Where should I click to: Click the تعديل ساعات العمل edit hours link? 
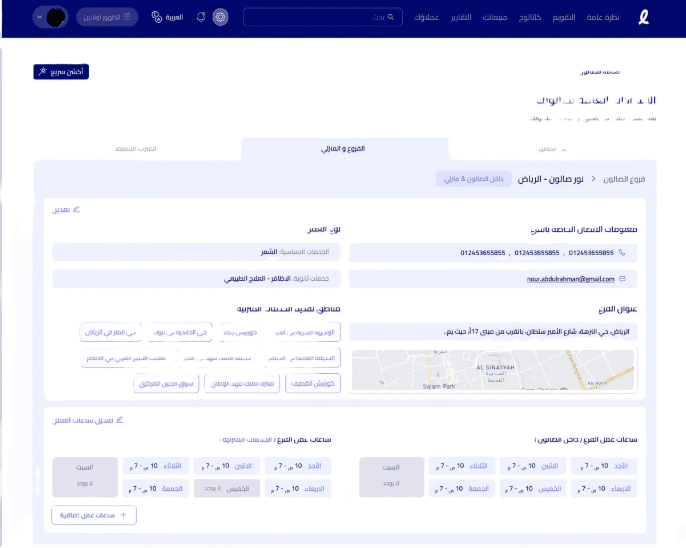pyautogui.click(x=88, y=420)
